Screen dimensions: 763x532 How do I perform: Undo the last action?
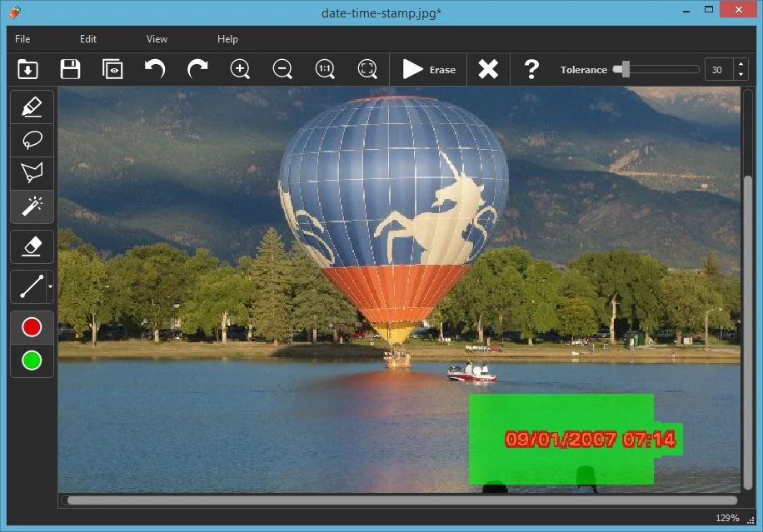coord(155,69)
